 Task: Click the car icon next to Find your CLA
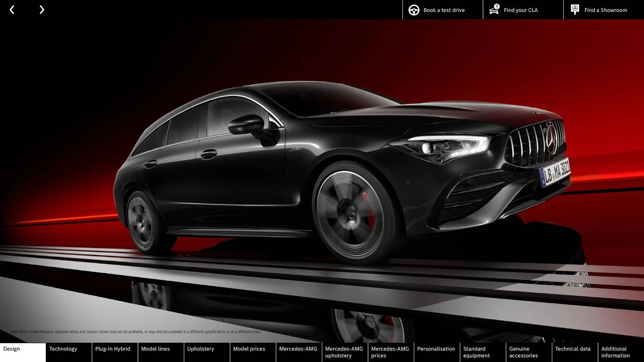[x=494, y=11]
